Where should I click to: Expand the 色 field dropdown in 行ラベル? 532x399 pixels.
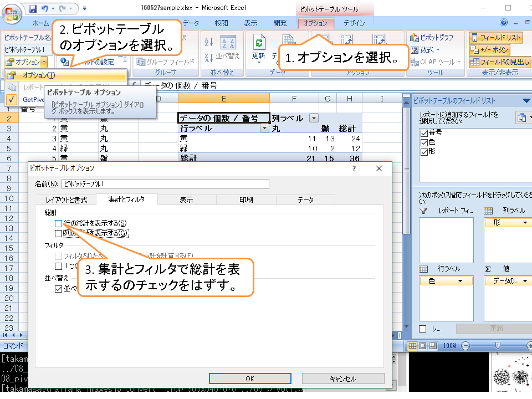point(461,281)
